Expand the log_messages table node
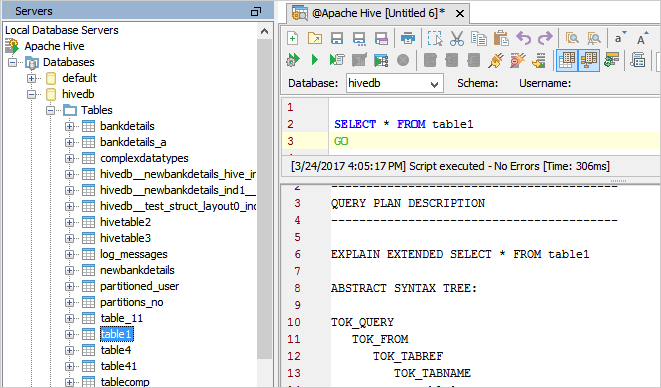 tap(70, 254)
